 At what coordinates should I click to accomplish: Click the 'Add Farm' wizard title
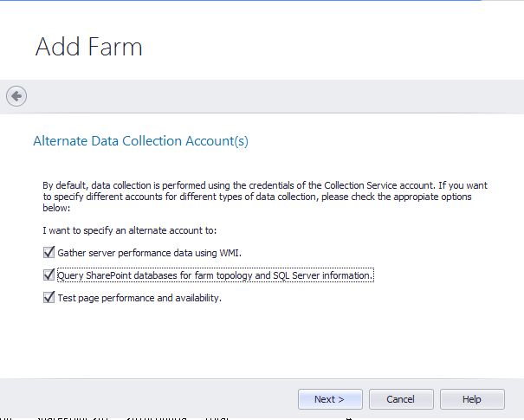coord(88,47)
